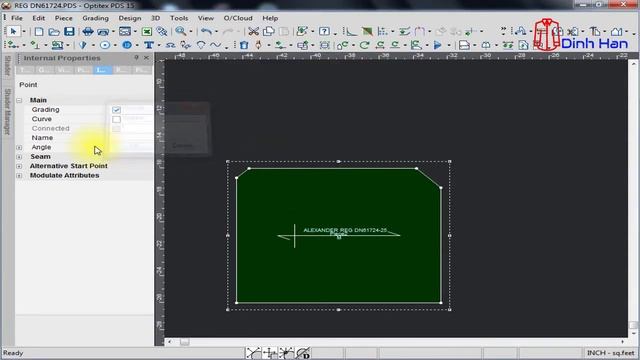The width and height of the screenshot is (640, 360).
Task: Open the 3D menu
Action: 156,18
